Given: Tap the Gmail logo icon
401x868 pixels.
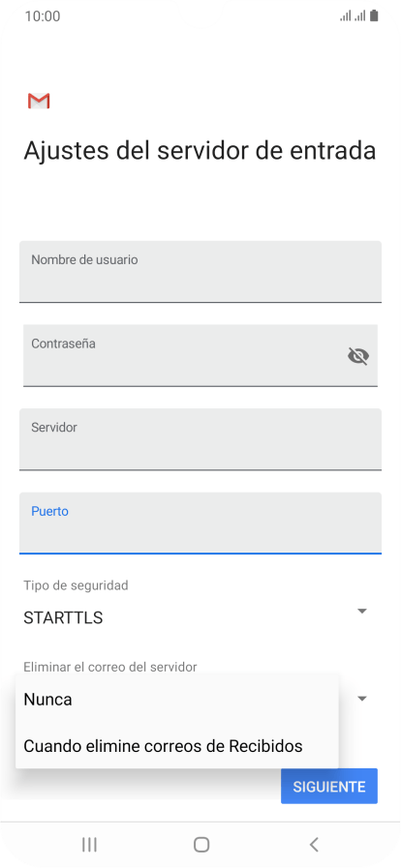Looking at the screenshot, I should [39, 101].
